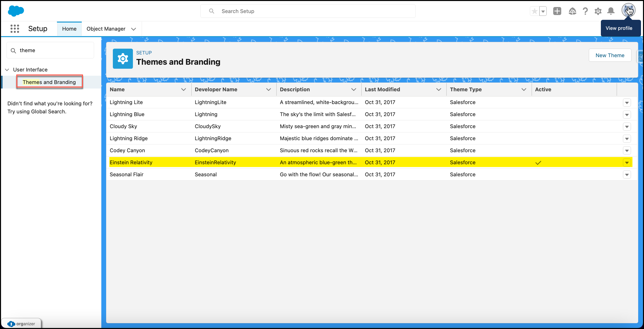Image resolution: width=644 pixels, height=329 pixels.
Task: Click the Themes and Branding gear header icon
Action: point(123,59)
